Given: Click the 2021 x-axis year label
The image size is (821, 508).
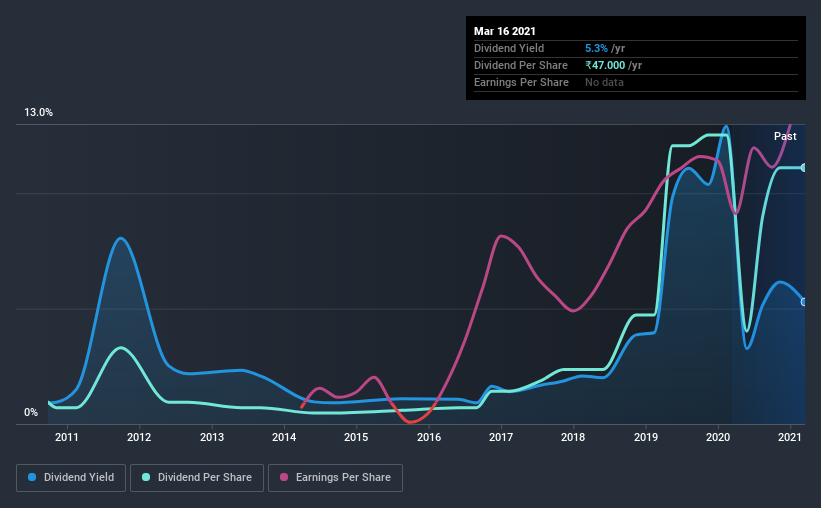Looking at the screenshot, I should [x=790, y=437].
